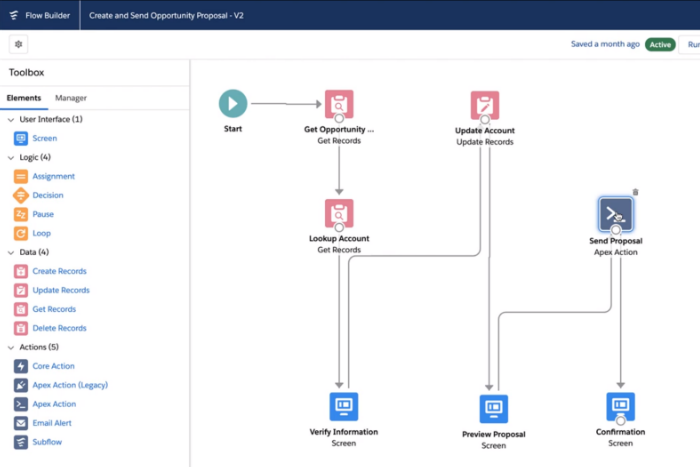Image resolution: width=700 pixels, height=467 pixels.
Task: Click the Decision element link
Action: pyautogui.click(x=47, y=195)
